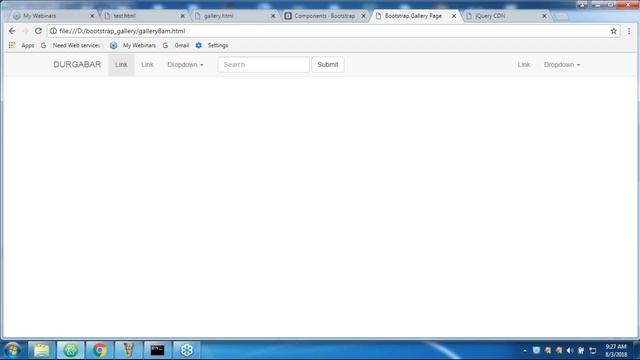Open the green round taskbar application
This screenshot has width=640, height=360.
[70, 350]
